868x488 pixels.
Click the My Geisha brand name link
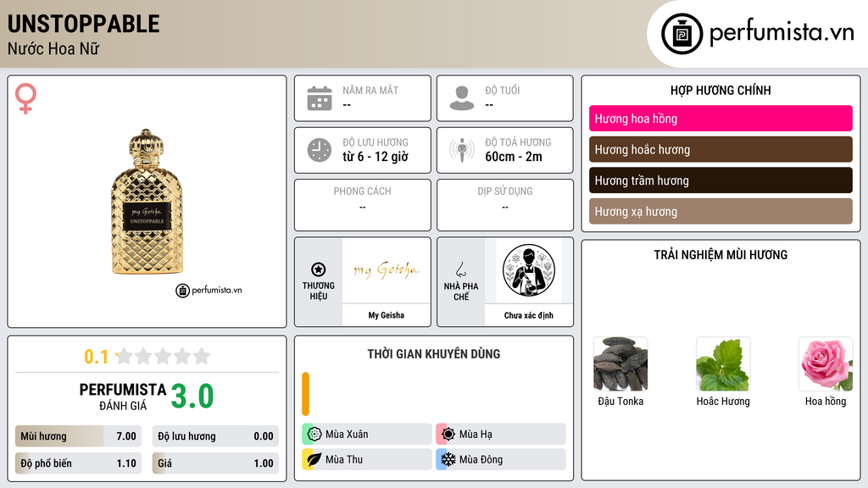pyautogui.click(x=387, y=315)
